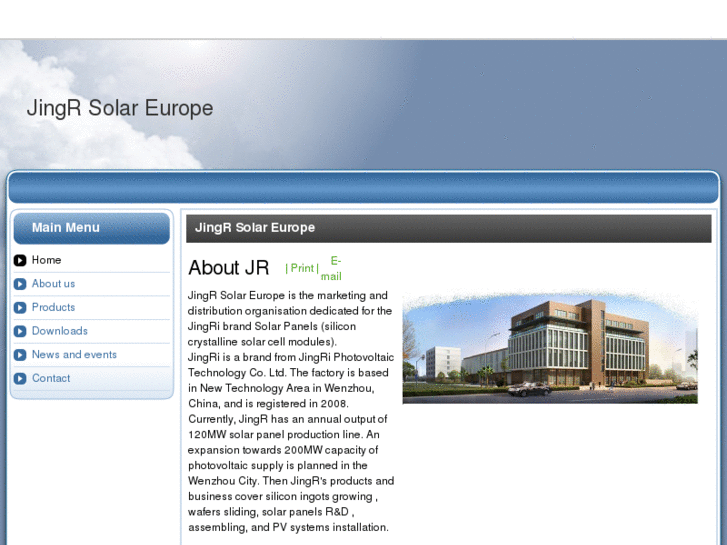The height and width of the screenshot is (545, 727).
Task: Click the arrow icon beside About us
Action: tap(20, 284)
